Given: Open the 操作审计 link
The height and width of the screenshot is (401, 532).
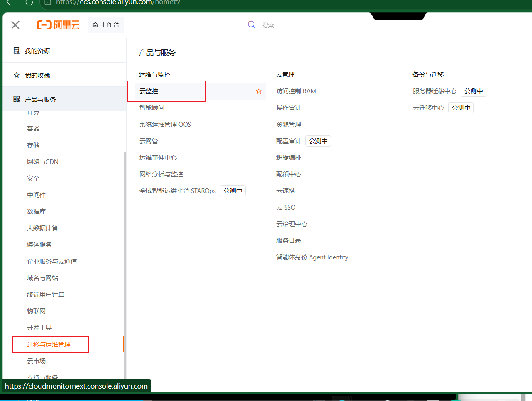Looking at the screenshot, I should pos(289,108).
